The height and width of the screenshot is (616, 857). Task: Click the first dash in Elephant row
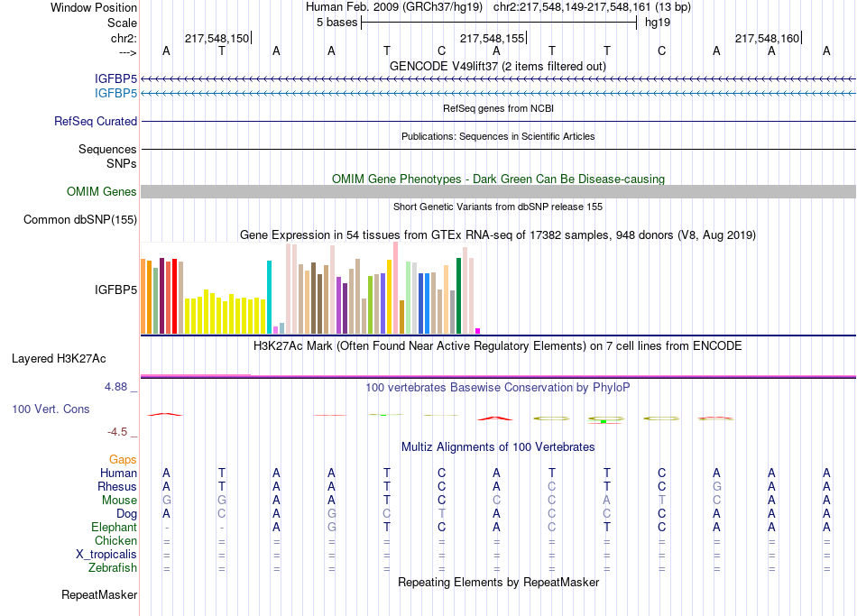(167, 528)
